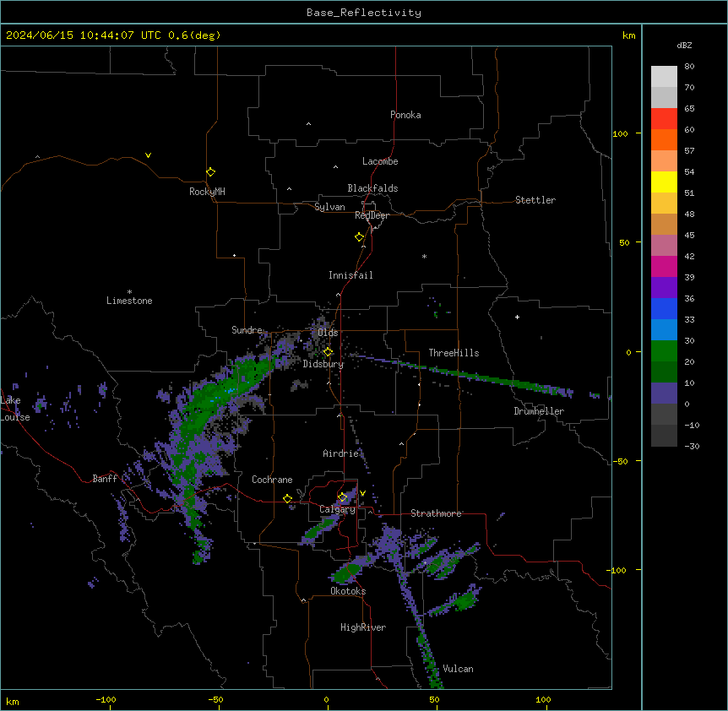The height and width of the screenshot is (711, 728).
Task: Click the Sylvan town label
Action: coord(329,207)
